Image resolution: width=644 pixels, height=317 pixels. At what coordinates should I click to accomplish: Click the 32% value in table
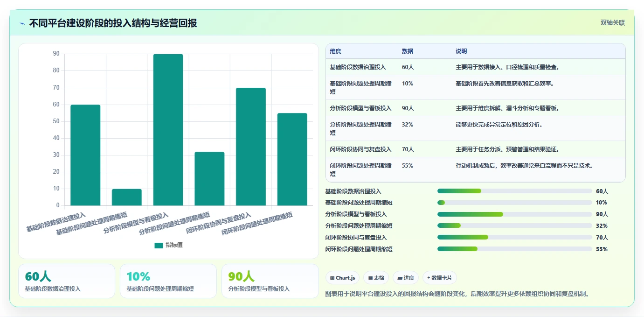pyautogui.click(x=407, y=125)
